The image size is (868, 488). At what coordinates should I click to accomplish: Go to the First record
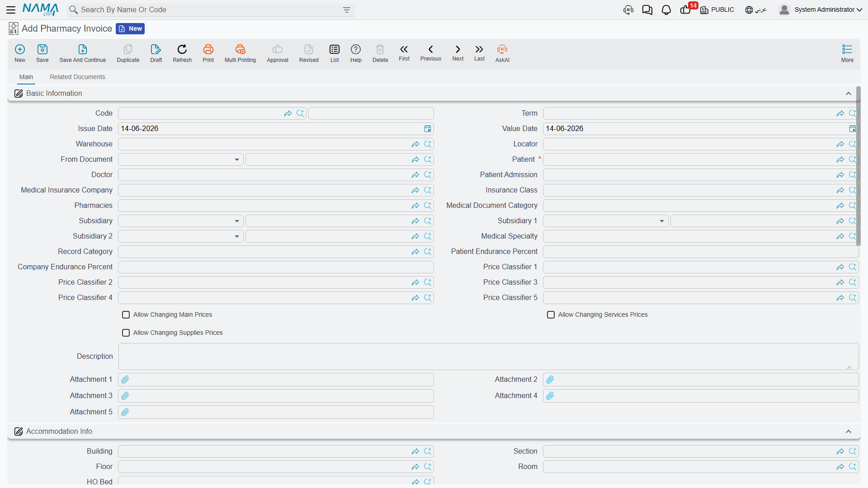(404, 53)
